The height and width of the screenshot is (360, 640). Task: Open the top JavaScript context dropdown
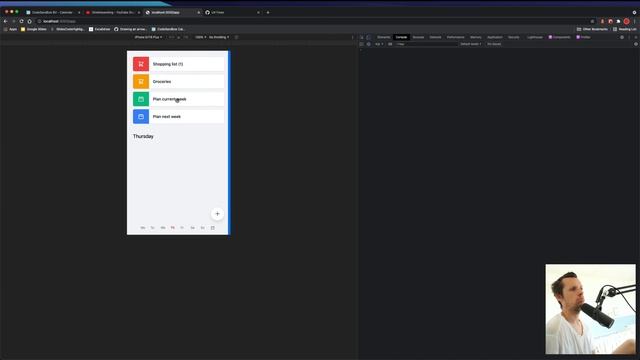(x=379, y=44)
